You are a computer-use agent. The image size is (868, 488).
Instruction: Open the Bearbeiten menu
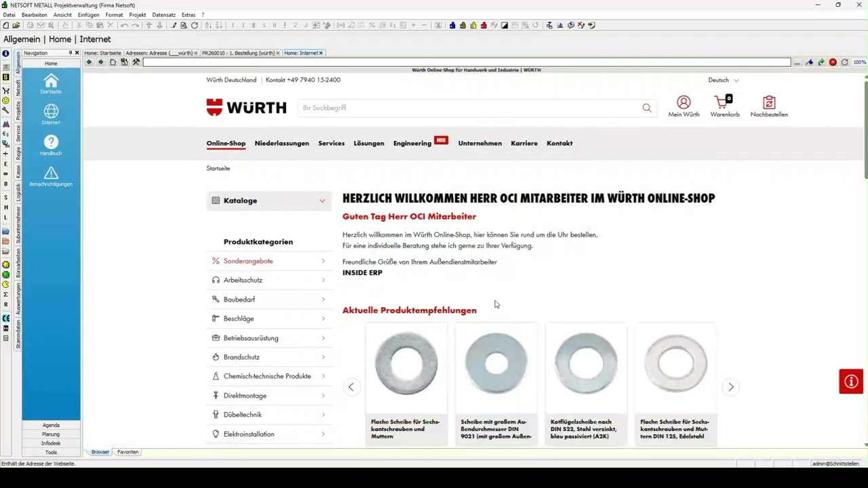[34, 14]
